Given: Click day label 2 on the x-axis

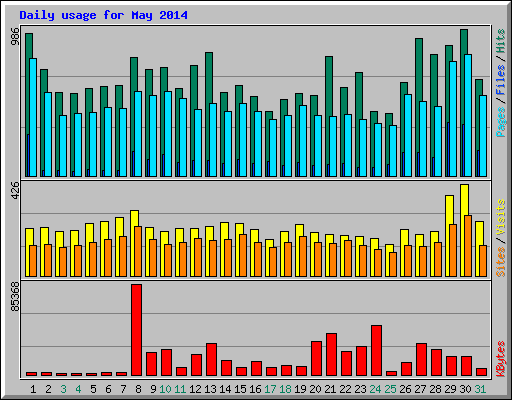Looking at the screenshot, I should coord(48,389).
